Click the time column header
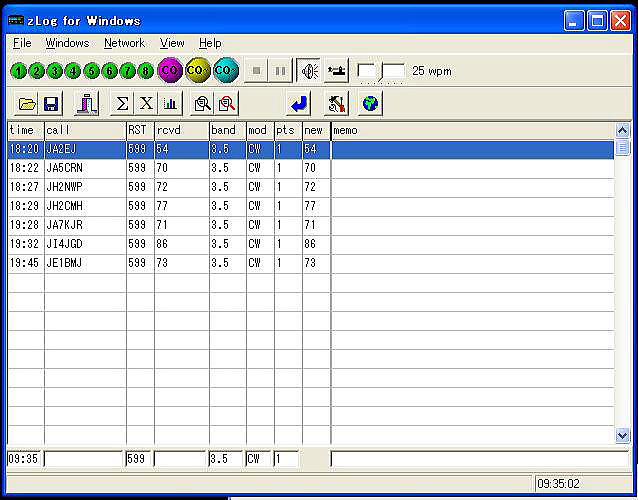Screen dimensions: 638x500 tap(26, 130)
